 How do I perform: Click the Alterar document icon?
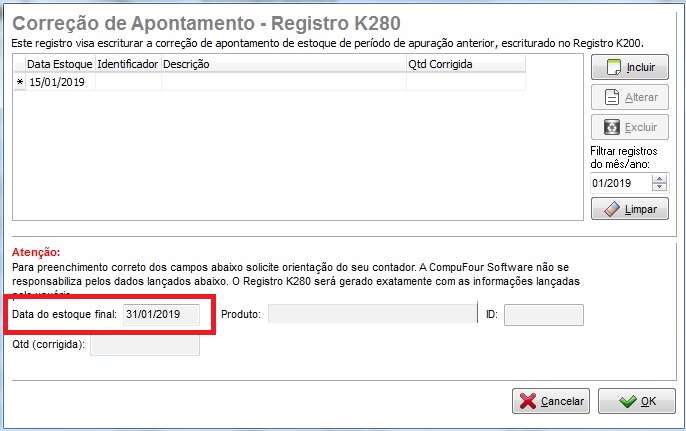point(612,97)
